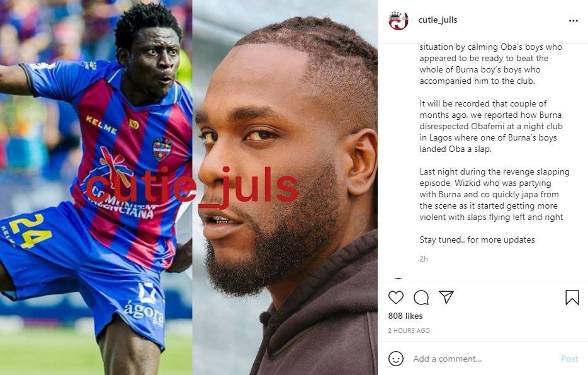Select the footballer photo on the left
588x375 pixels.
96,187
